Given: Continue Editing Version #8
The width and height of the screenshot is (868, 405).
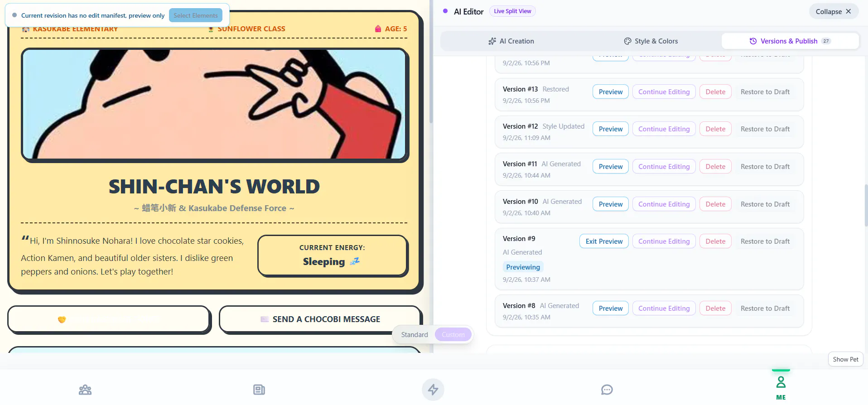Looking at the screenshot, I should tap(664, 309).
